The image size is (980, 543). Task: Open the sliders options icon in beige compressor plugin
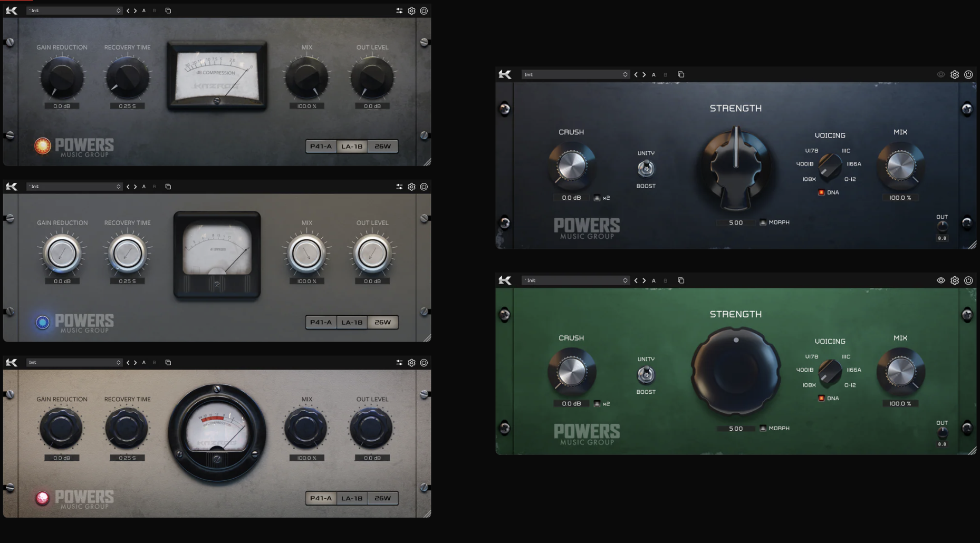click(399, 363)
